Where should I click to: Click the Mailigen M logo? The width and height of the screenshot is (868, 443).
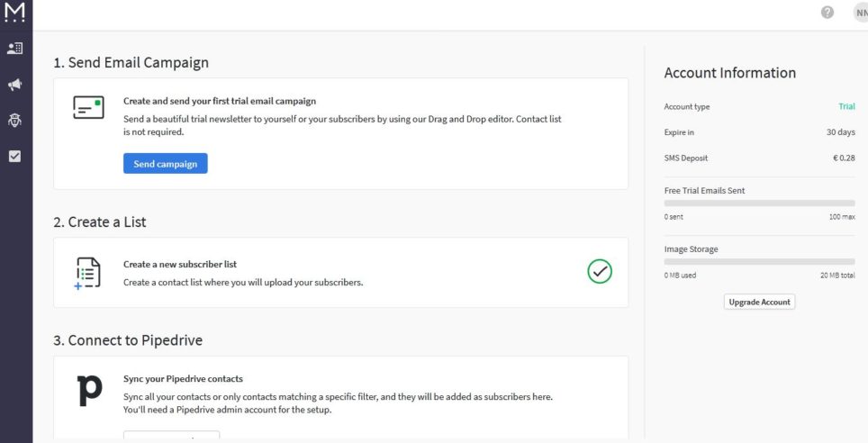pyautogui.click(x=14, y=12)
